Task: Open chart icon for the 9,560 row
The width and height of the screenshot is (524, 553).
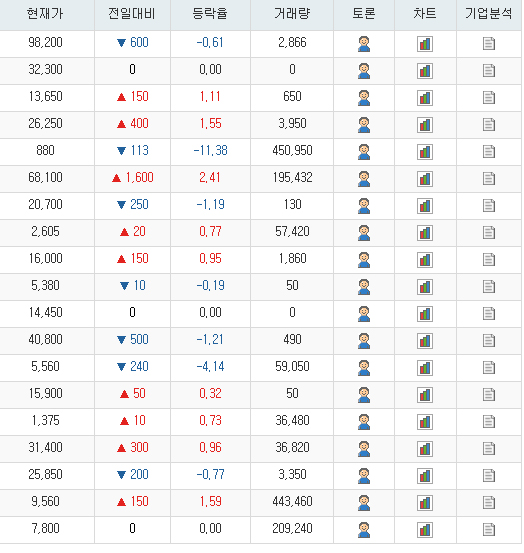Action: [x=425, y=503]
